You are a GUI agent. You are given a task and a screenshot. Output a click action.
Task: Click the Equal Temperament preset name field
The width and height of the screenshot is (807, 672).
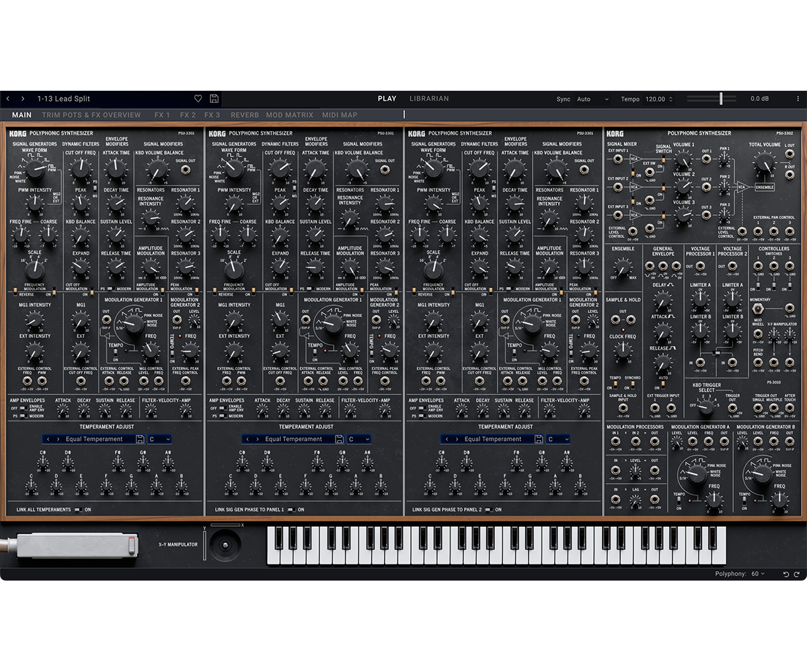coord(94,438)
